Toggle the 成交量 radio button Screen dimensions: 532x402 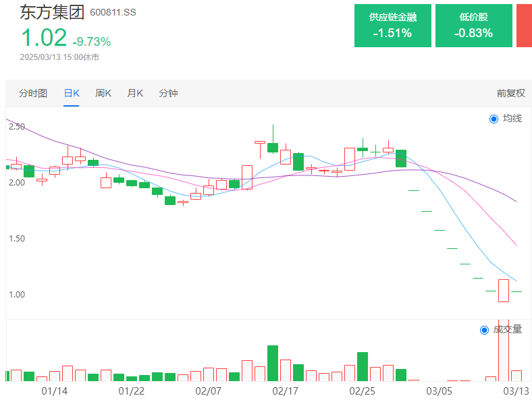point(484,330)
